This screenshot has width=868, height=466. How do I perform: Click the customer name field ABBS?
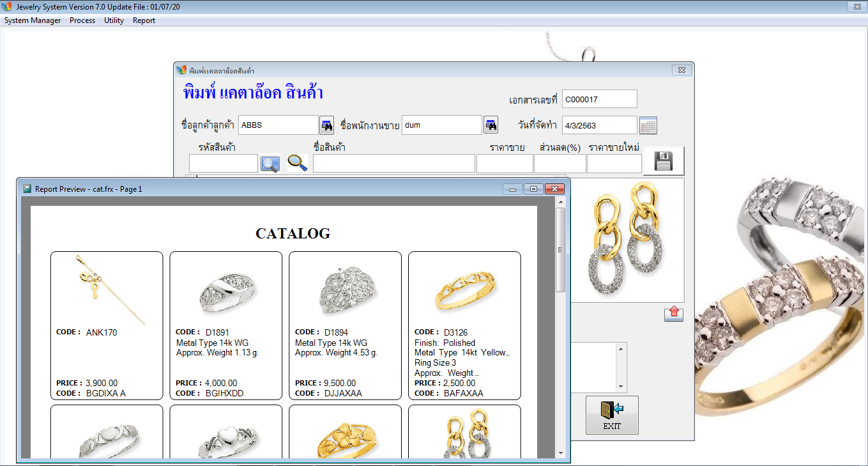278,125
